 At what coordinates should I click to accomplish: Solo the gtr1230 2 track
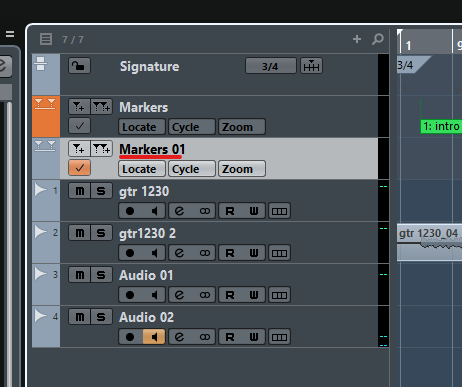(101, 233)
